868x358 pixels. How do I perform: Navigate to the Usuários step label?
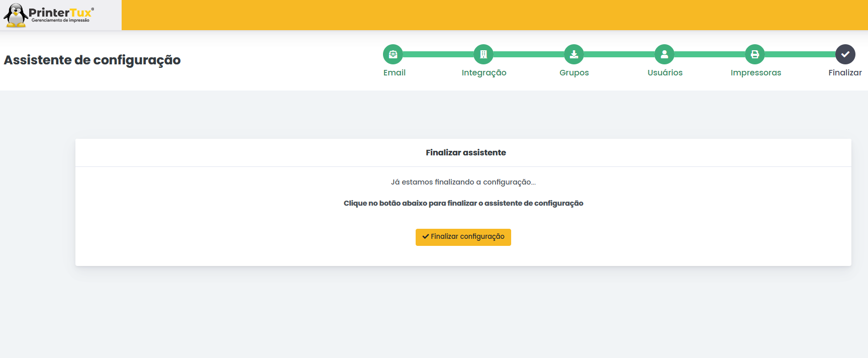(x=664, y=73)
